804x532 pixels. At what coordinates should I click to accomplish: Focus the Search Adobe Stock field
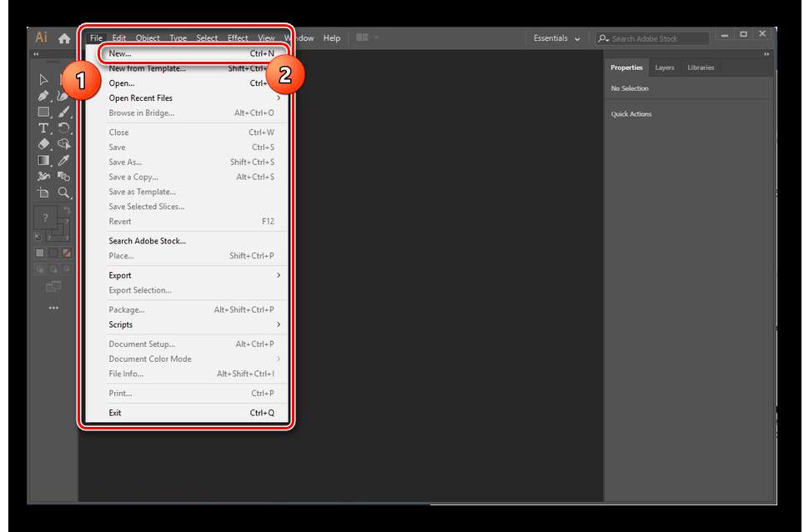653,38
